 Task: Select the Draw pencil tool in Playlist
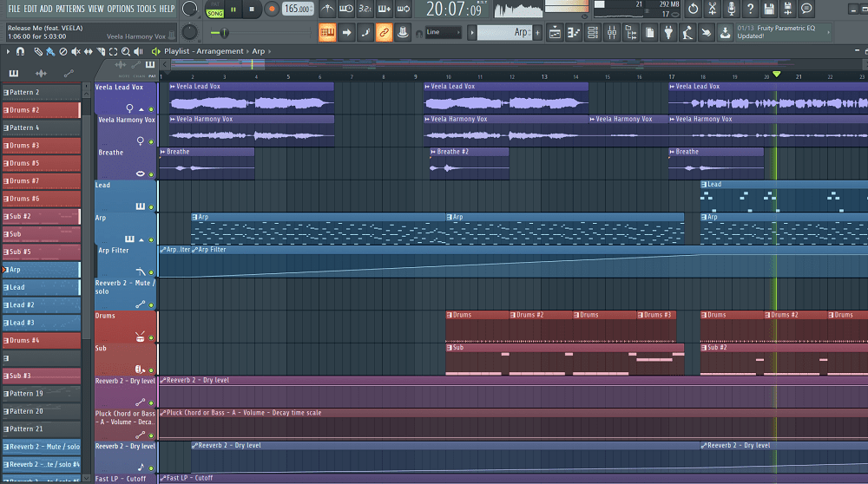click(37, 51)
